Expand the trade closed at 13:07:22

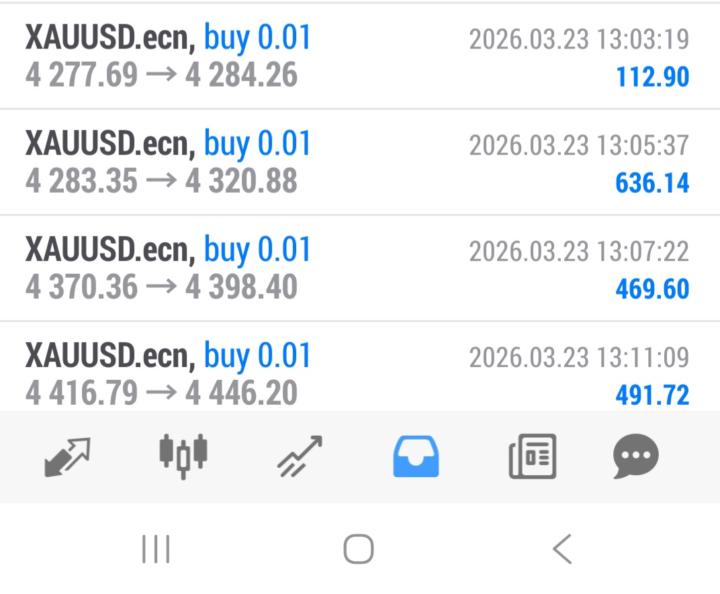pyautogui.click(x=360, y=268)
